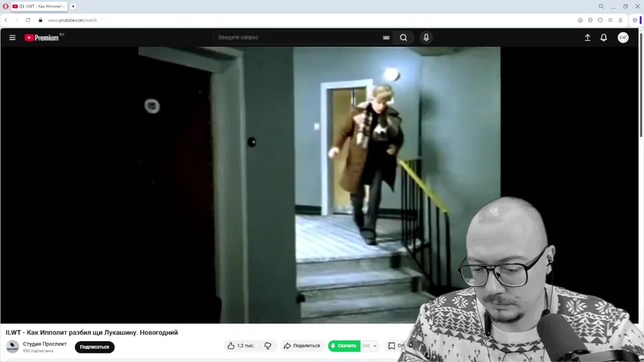Click the youtube.com/watch address bar

point(72,20)
